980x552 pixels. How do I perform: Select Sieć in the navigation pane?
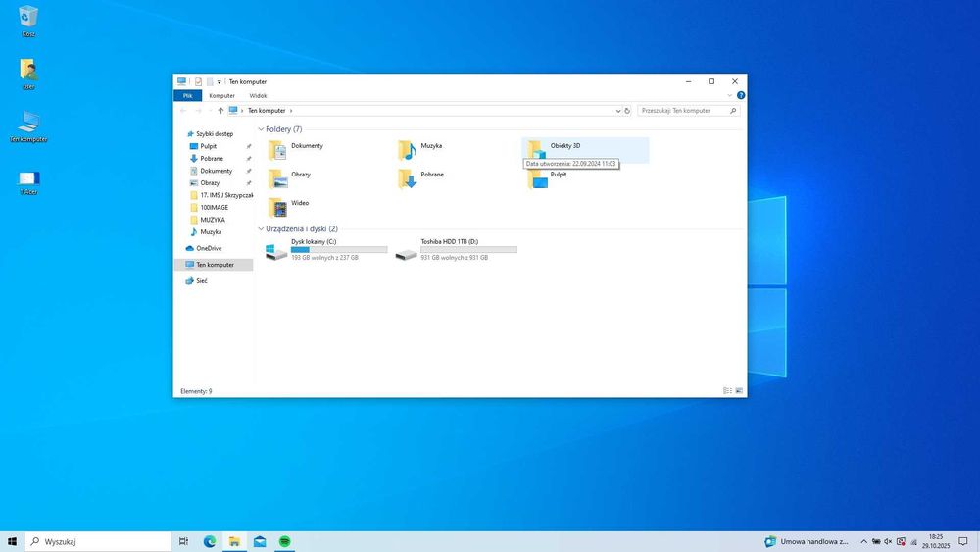(201, 281)
